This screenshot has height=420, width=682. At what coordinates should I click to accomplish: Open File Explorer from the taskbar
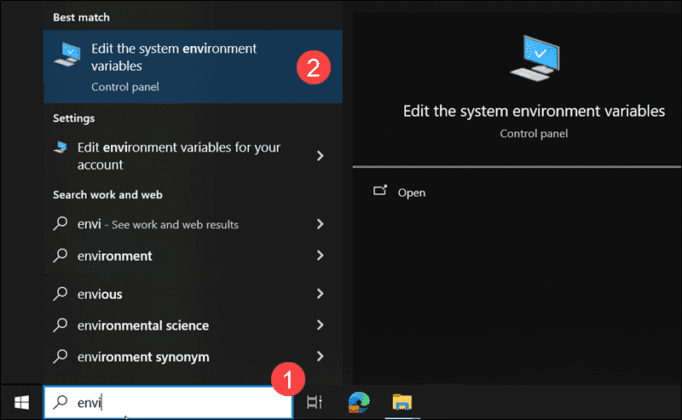tap(402, 402)
